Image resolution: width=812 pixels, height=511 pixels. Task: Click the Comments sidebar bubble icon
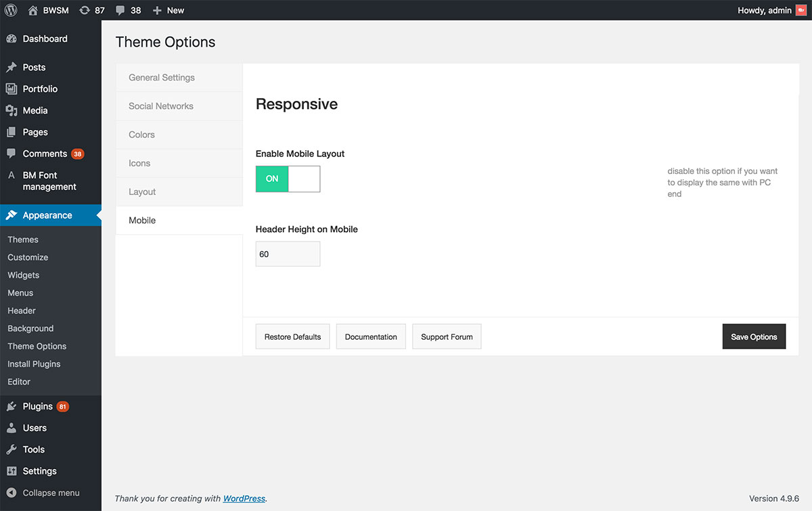(x=12, y=154)
